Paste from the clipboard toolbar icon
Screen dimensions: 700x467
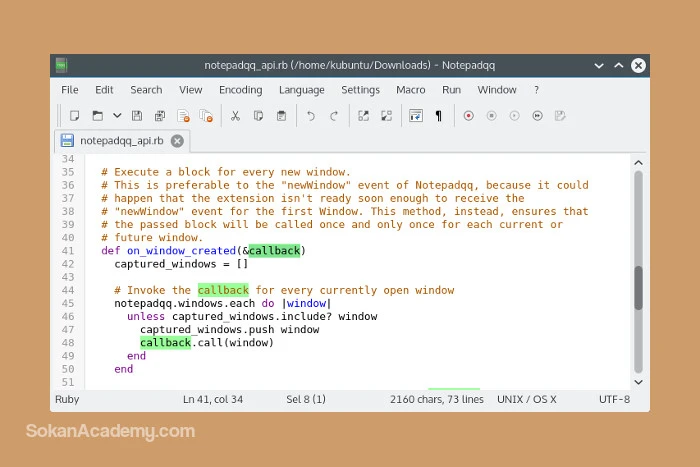tap(281, 116)
